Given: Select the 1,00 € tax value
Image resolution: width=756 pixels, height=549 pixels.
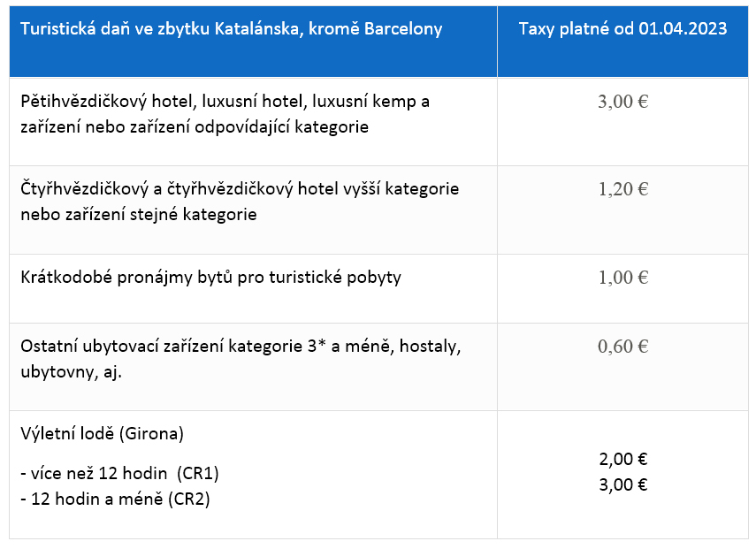Looking at the screenshot, I should pyautogui.click(x=623, y=278).
